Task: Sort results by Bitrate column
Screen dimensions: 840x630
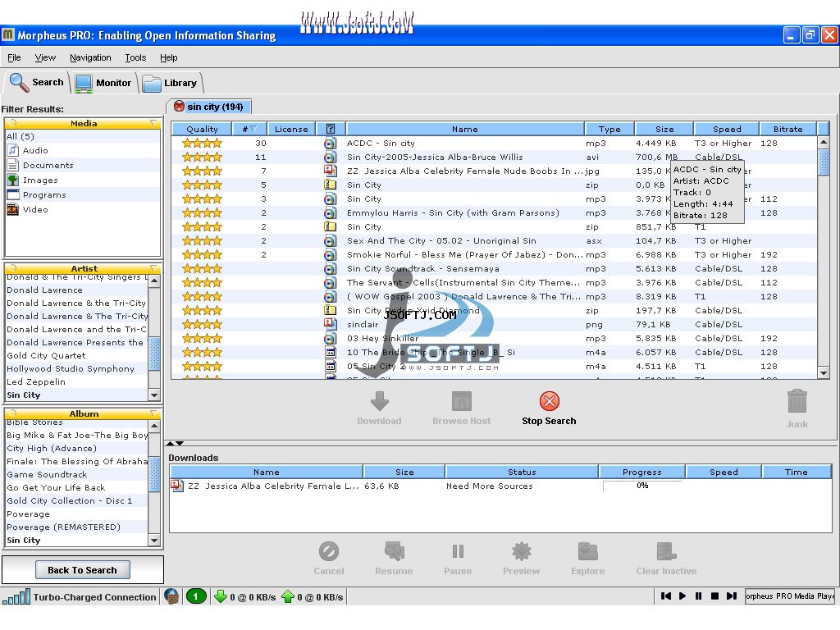Action: (788, 129)
